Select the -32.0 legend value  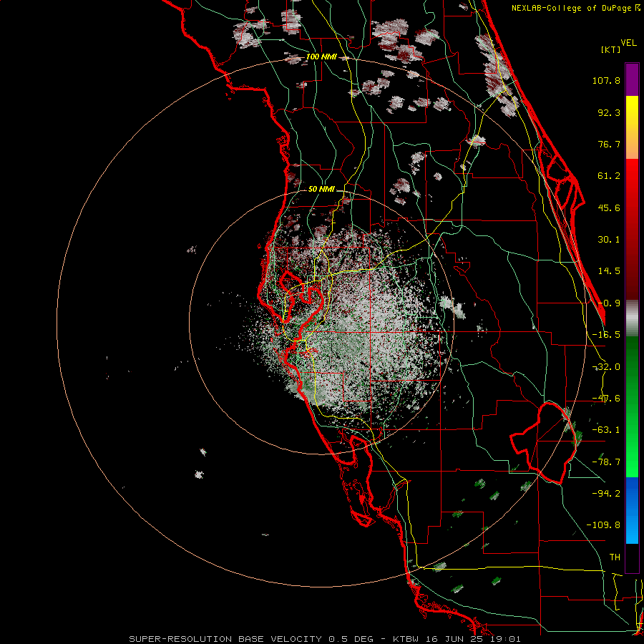606,367
